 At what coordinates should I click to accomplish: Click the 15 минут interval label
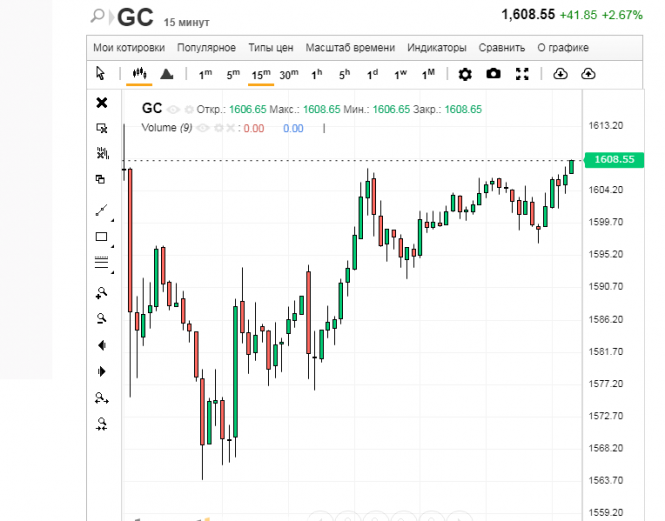coord(187,22)
